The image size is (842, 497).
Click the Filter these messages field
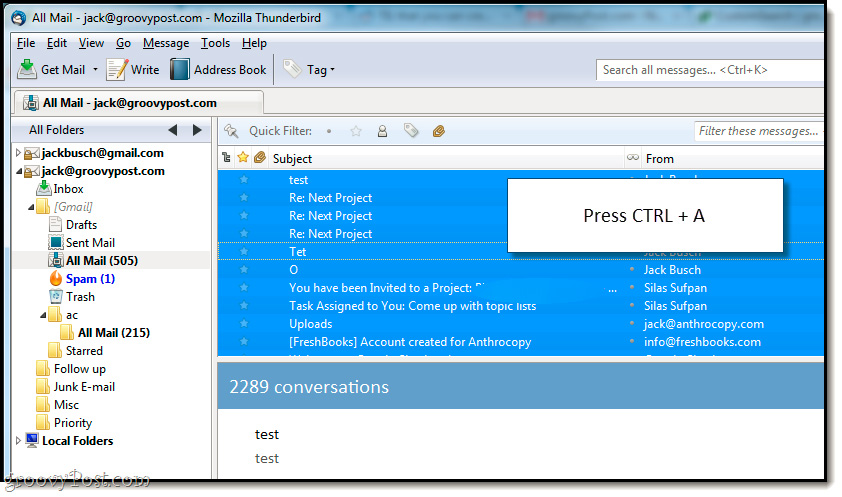(x=758, y=131)
